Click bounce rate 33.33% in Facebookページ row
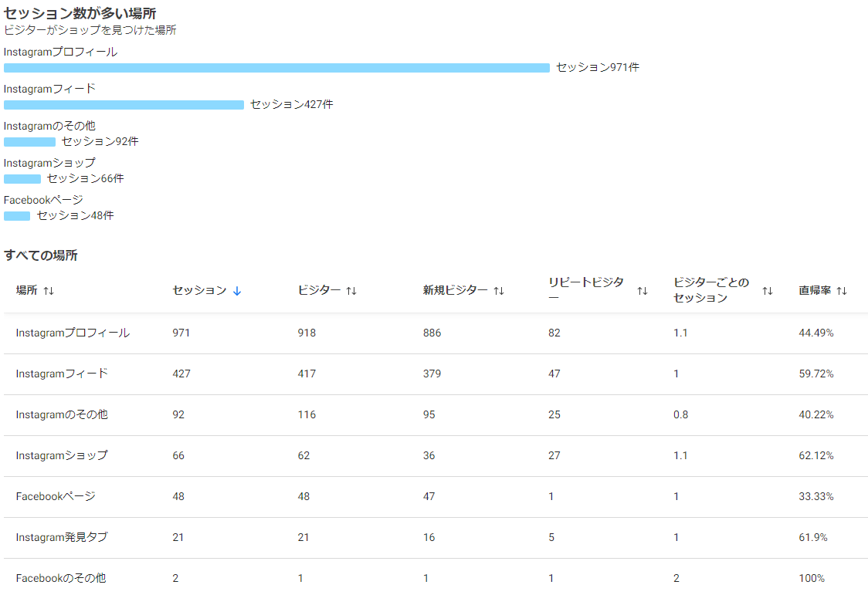This screenshot has width=868, height=595. pos(816,496)
